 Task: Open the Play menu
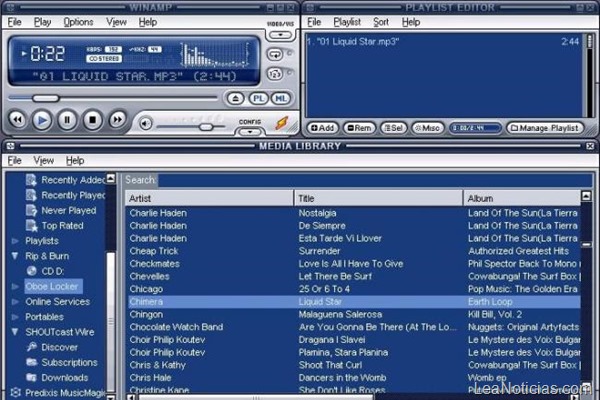coord(42,22)
